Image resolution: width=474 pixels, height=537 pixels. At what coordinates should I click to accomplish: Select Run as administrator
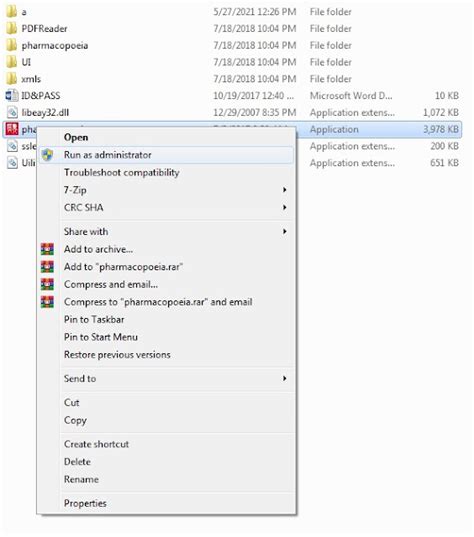pyautogui.click(x=166, y=155)
